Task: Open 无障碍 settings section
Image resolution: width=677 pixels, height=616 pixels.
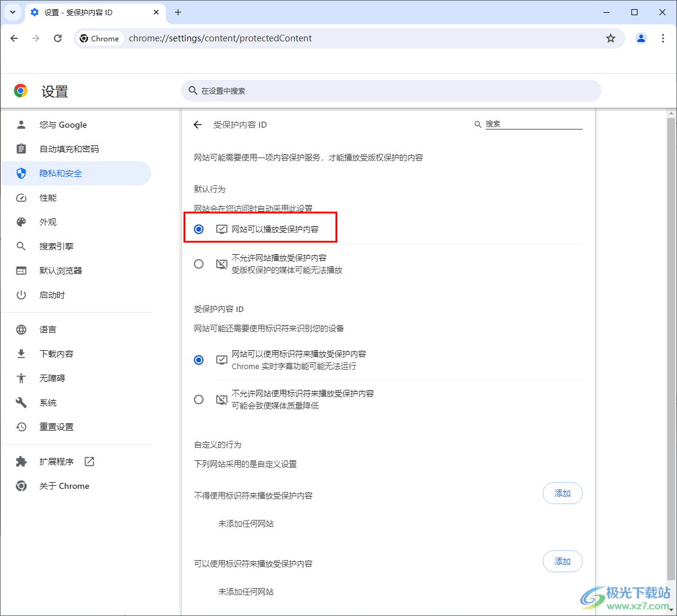Action: pos(76,378)
